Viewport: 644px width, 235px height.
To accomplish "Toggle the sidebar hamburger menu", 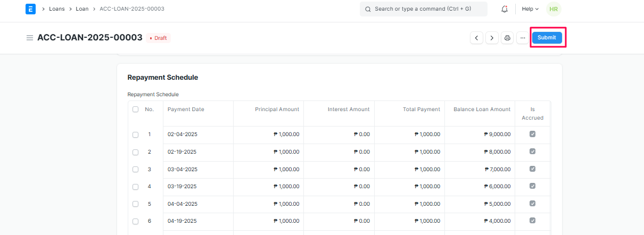I will (x=30, y=38).
